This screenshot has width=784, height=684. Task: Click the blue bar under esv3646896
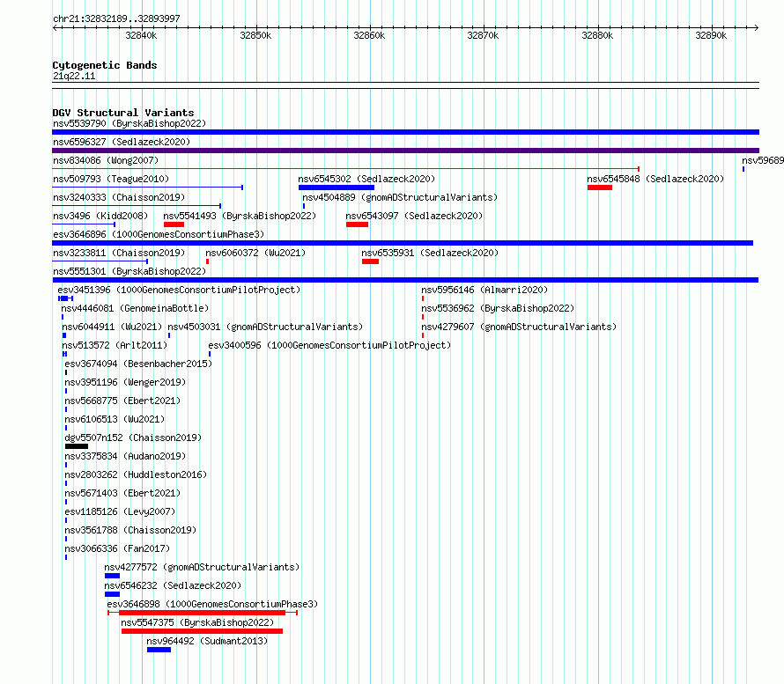tap(403, 243)
